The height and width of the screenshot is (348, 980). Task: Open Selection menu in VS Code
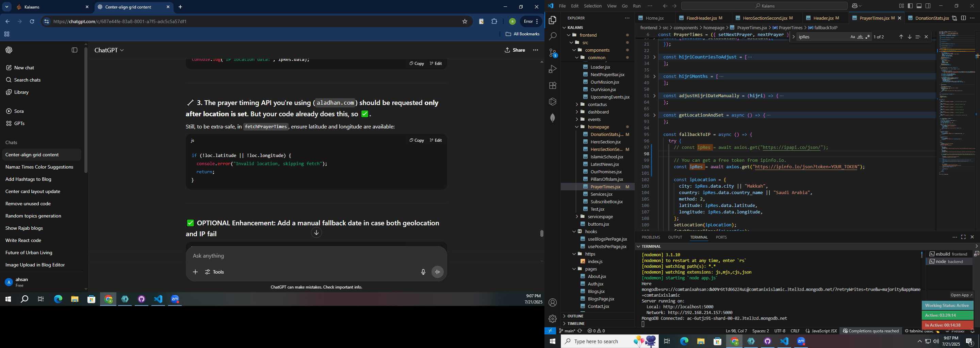click(x=593, y=6)
